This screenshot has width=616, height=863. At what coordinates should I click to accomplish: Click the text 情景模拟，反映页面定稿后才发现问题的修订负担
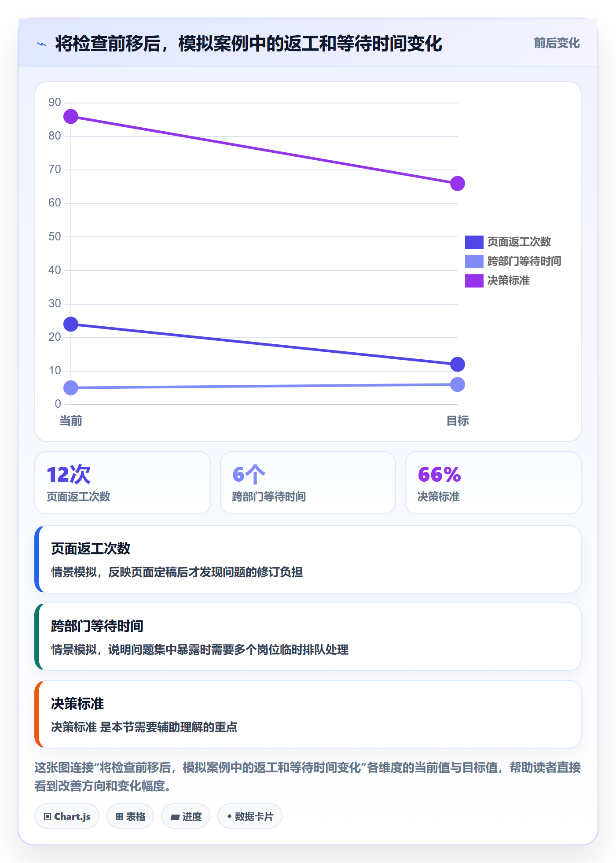(177, 572)
